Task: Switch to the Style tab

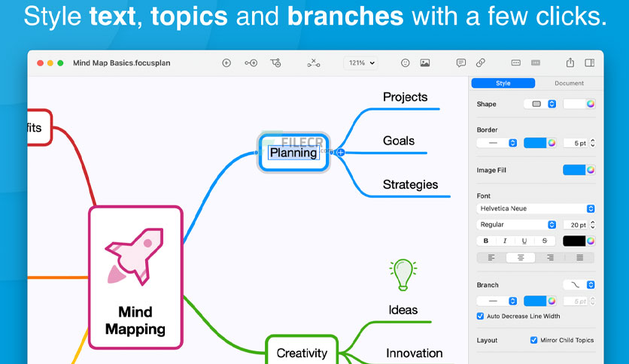Action: click(503, 83)
